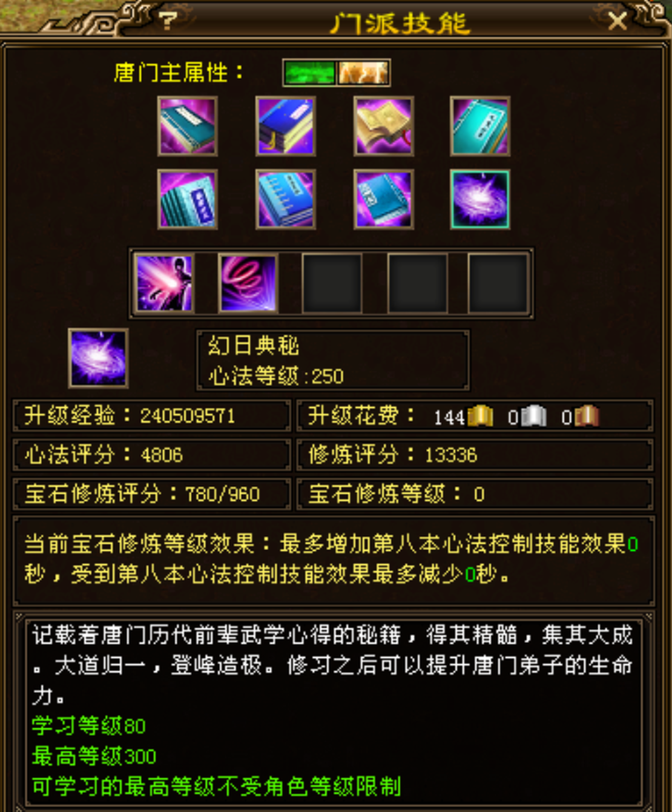Select the open yellow scroll book icon
The width and height of the screenshot is (672, 812).
(x=384, y=127)
